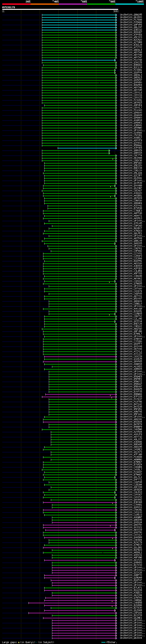Click the purple ~60% legend swatch
The height and width of the screenshot is (644, 146).
tap(73, 4)
